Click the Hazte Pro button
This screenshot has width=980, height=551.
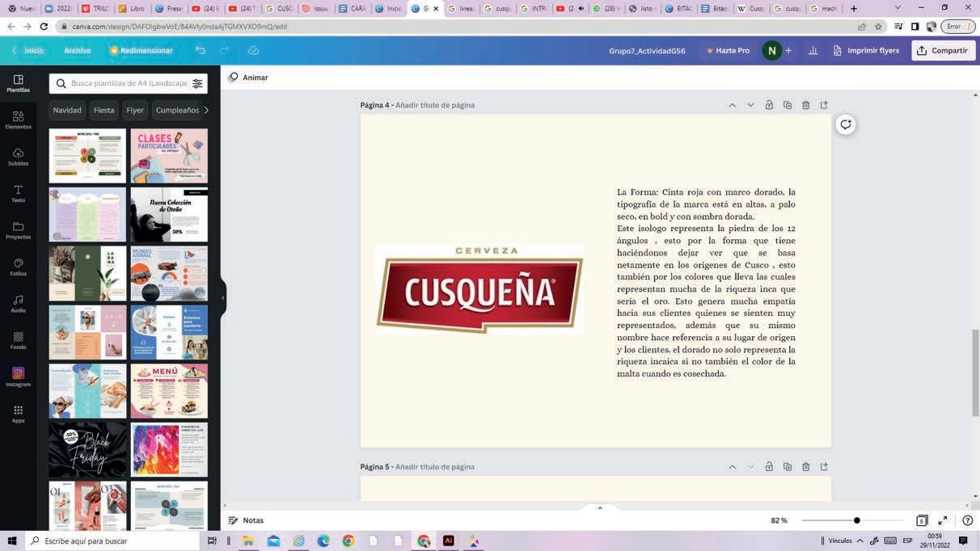point(728,50)
